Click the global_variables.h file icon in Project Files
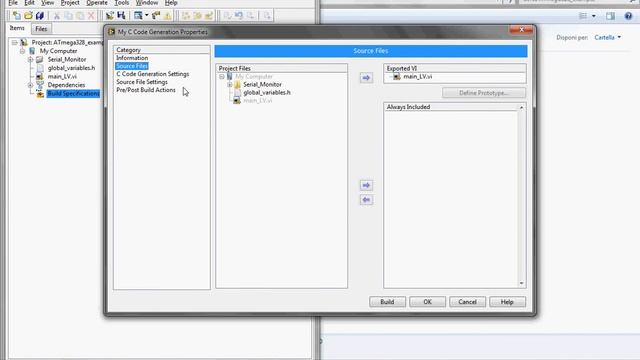This screenshot has width=640, height=360. [238, 93]
